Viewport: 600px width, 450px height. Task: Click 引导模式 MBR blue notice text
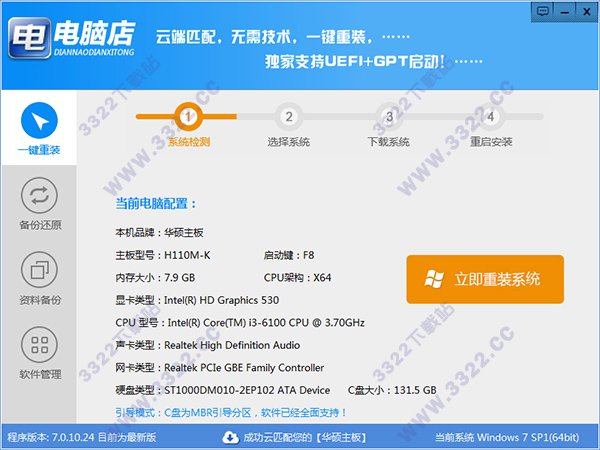point(231,413)
